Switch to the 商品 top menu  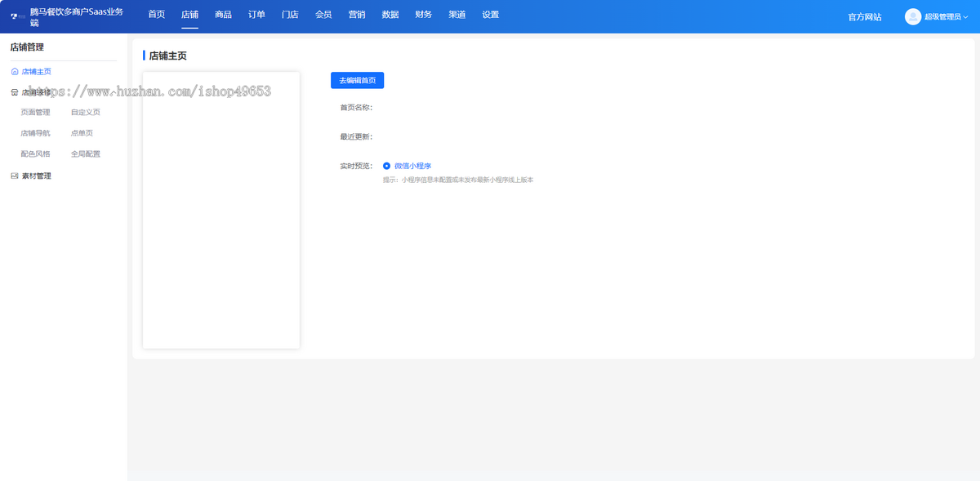coord(223,15)
